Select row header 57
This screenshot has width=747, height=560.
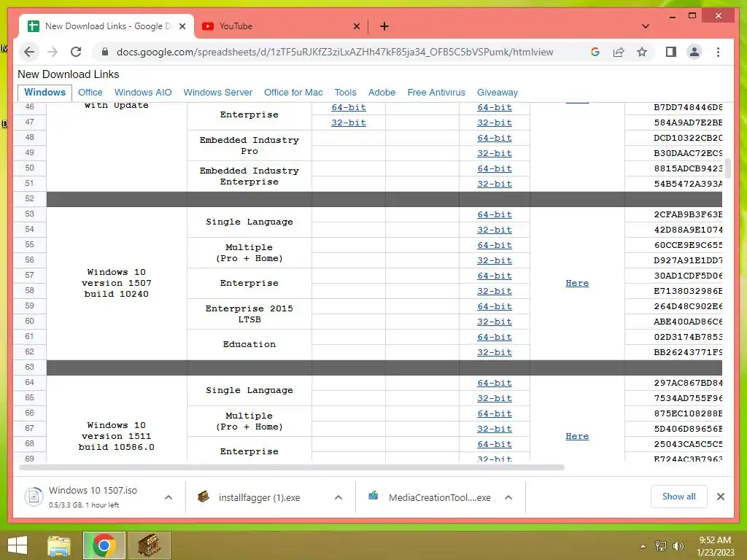pyautogui.click(x=29, y=275)
